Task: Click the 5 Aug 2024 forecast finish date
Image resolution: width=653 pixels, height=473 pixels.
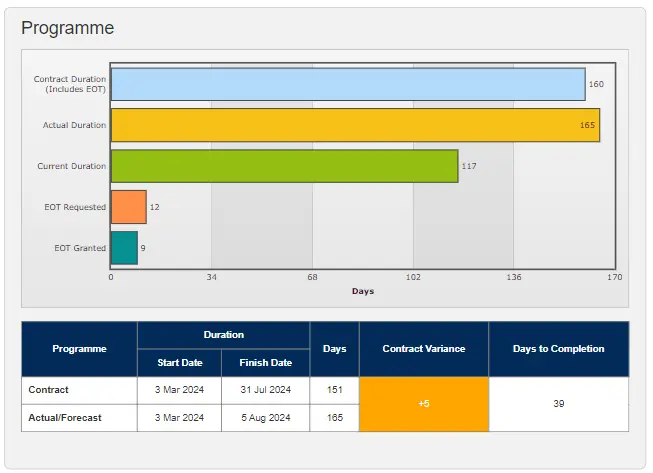Action: point(266,418)
